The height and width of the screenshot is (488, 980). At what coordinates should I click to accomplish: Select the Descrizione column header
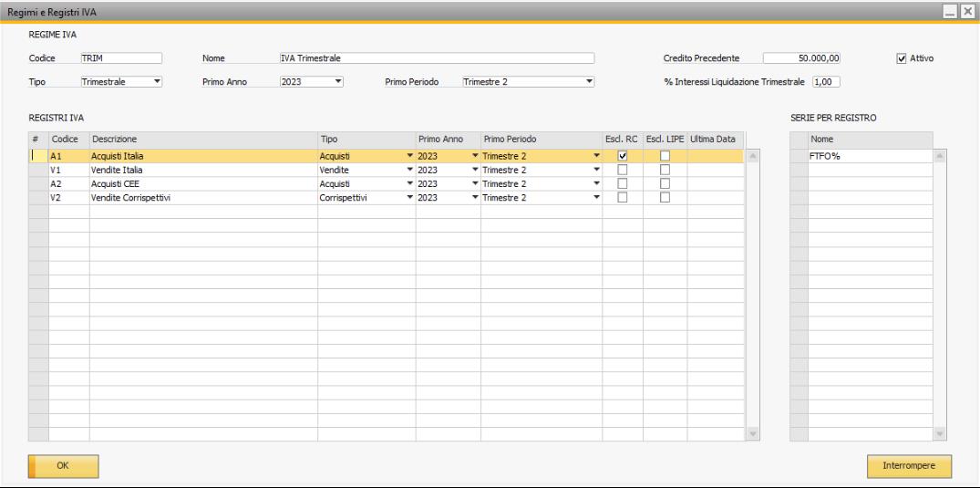204,140
